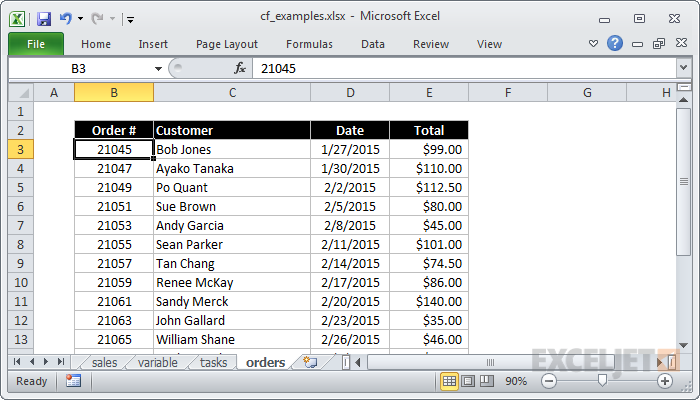Click the zoom out minus button
This screenshot has height=400, width=700.
pos(549,381)
